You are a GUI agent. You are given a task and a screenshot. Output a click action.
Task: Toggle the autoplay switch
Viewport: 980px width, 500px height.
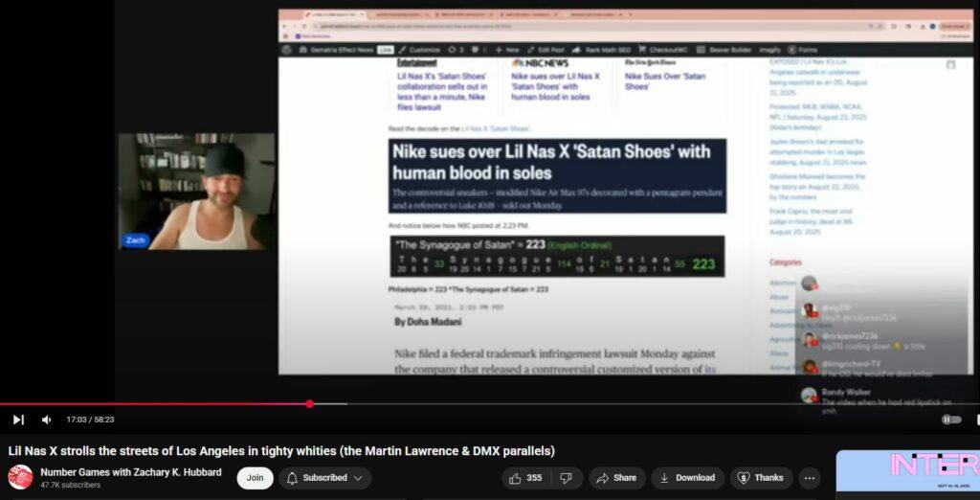[950, 420]
